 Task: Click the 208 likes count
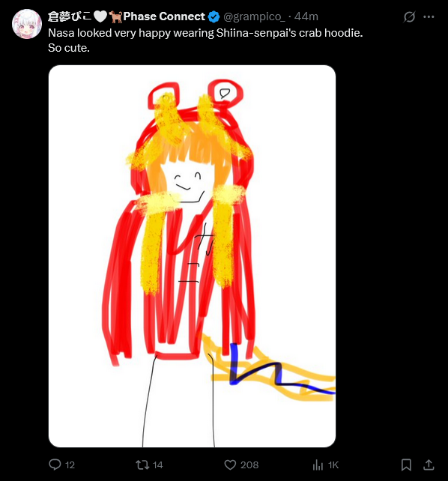[249, 465]
